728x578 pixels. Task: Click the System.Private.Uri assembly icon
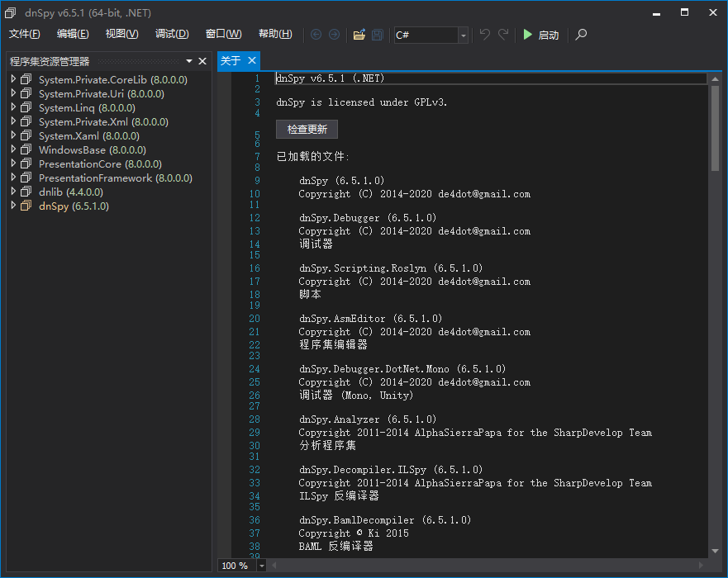26,93
